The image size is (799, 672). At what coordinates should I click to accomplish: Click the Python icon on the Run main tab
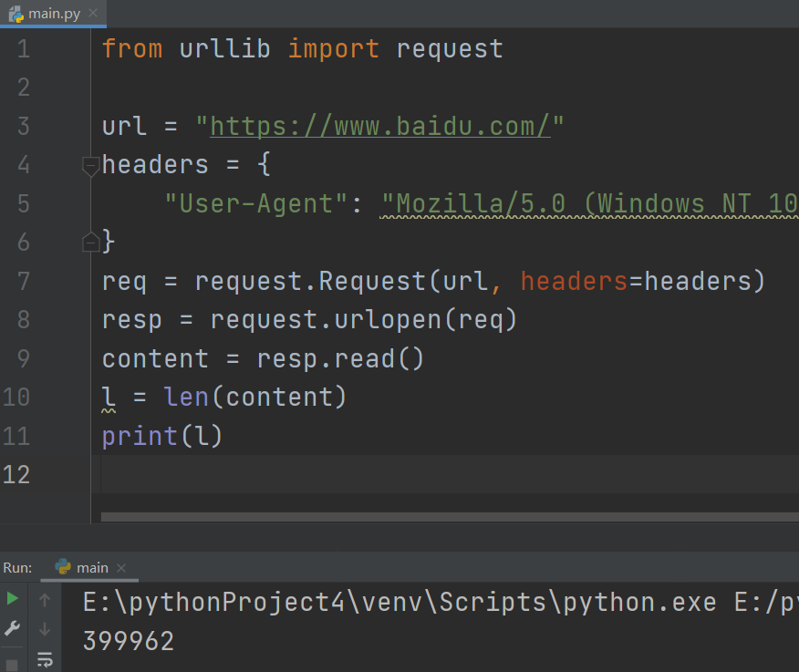tap(62, 566)
